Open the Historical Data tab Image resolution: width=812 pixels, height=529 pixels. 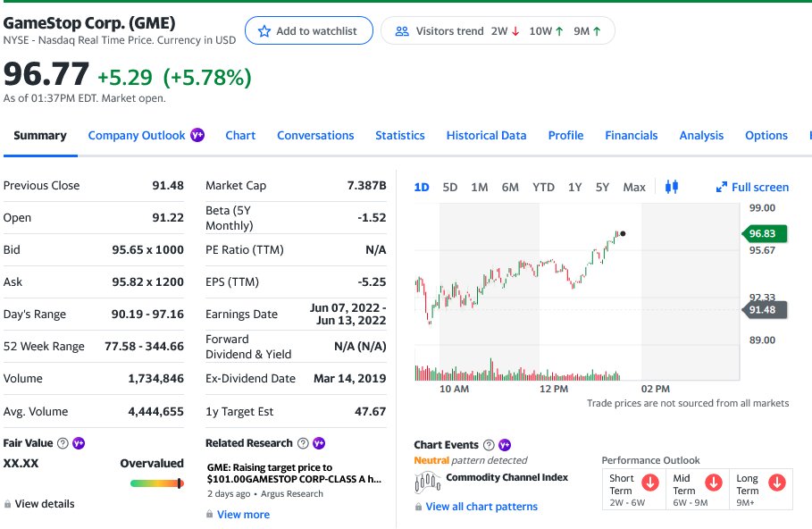click(x=486, y=135)
